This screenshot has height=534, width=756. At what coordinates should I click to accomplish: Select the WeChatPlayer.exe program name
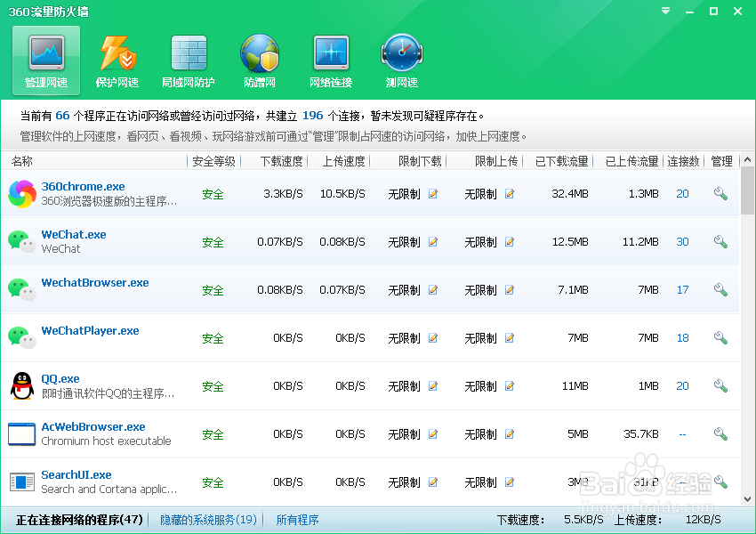[90, 331]
